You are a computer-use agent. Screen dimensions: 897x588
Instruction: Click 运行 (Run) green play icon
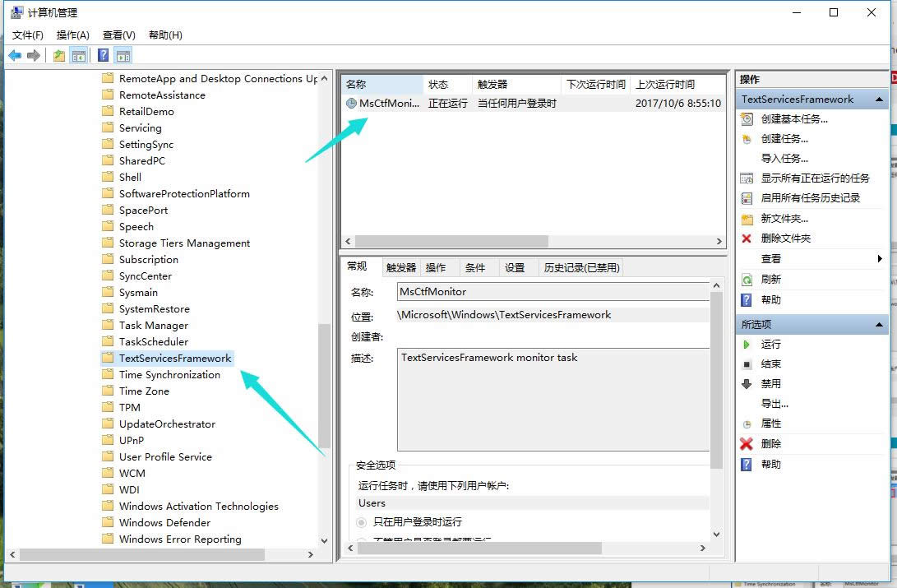pyautogui.click(x=746, y=344)
